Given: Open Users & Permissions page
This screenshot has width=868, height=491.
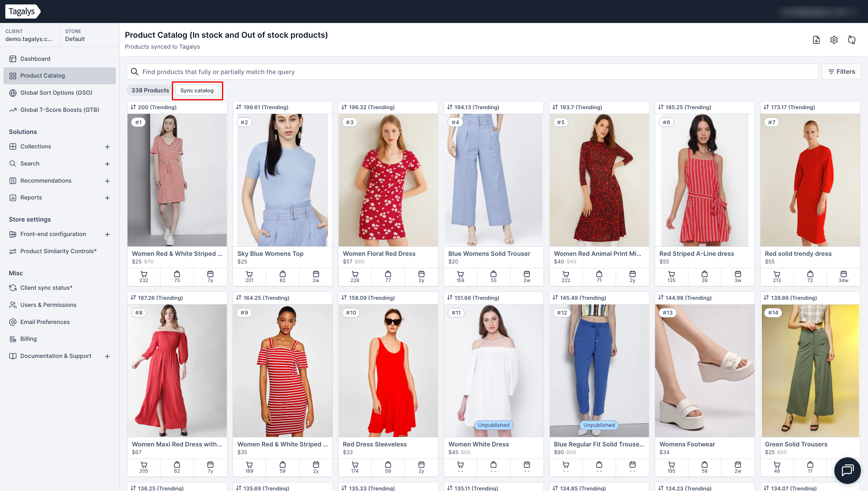Looking at the screenshot, I should pos(48,305).
